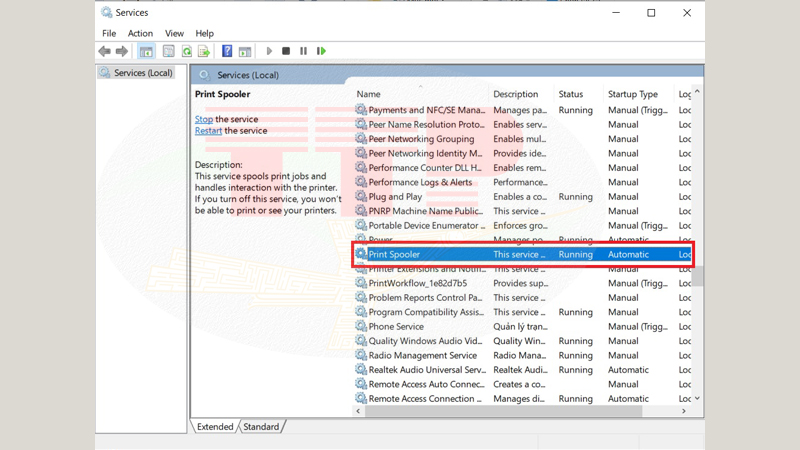Click the Services app title bar icon
Image resolution: width=800 pixels, height=450 pixels.
point(106,12)
